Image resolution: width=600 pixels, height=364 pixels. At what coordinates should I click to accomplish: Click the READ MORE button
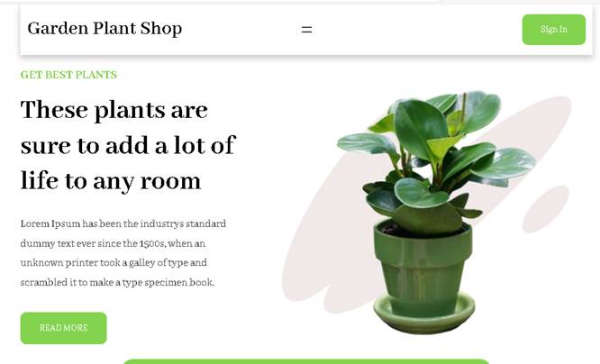coord(64,328)
